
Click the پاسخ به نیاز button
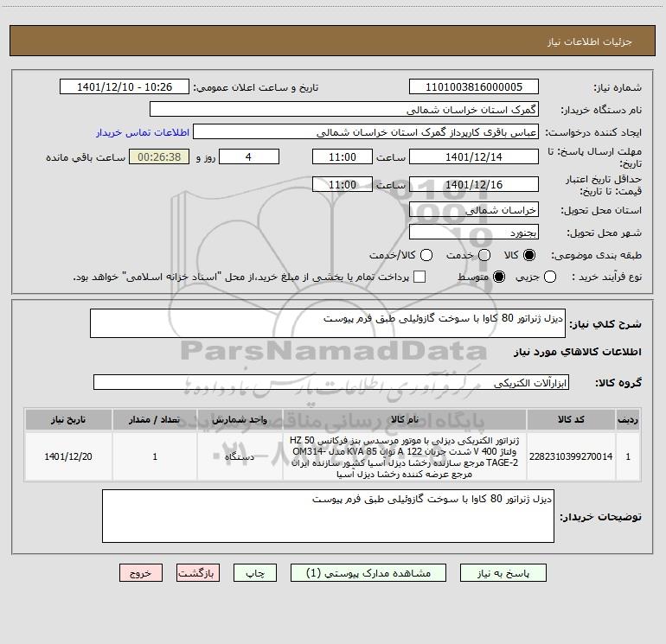503,573
